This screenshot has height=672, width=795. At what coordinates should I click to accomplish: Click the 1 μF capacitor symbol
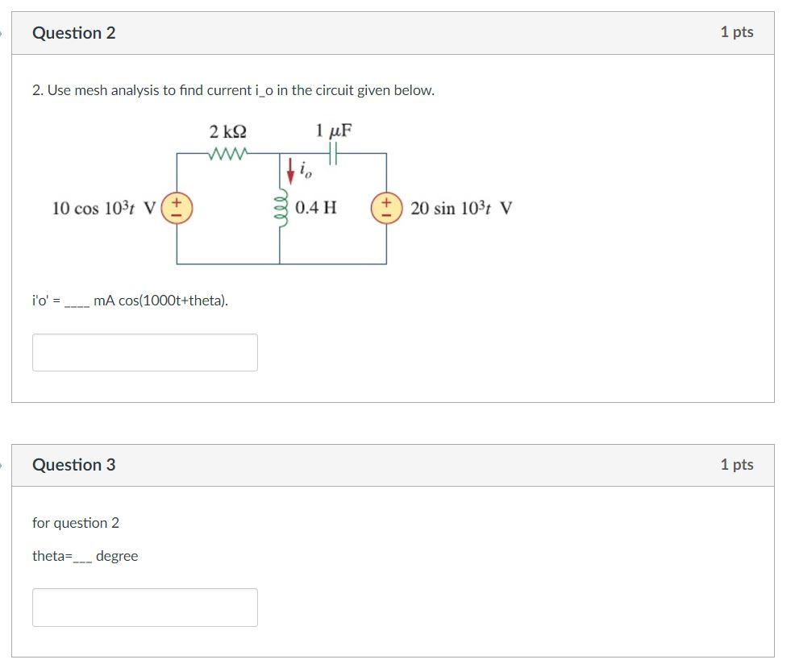[x=332, y=152]
